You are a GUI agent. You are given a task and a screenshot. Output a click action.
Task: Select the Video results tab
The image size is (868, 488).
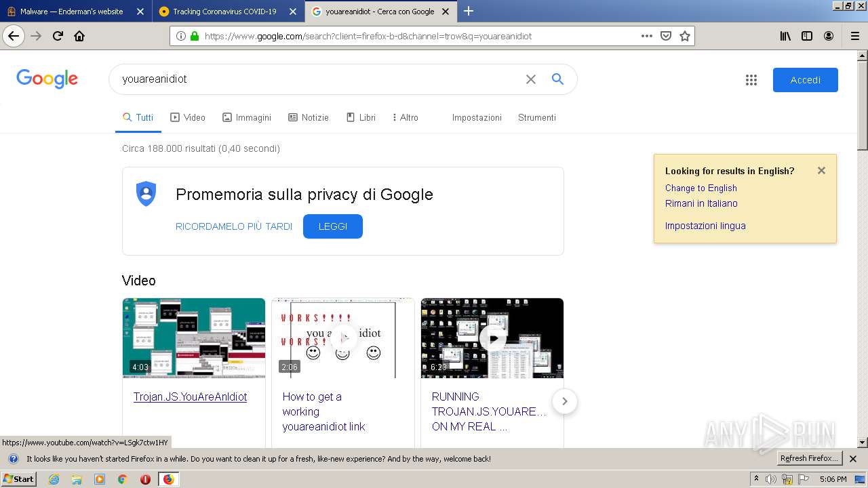click(x=188, y=117)
